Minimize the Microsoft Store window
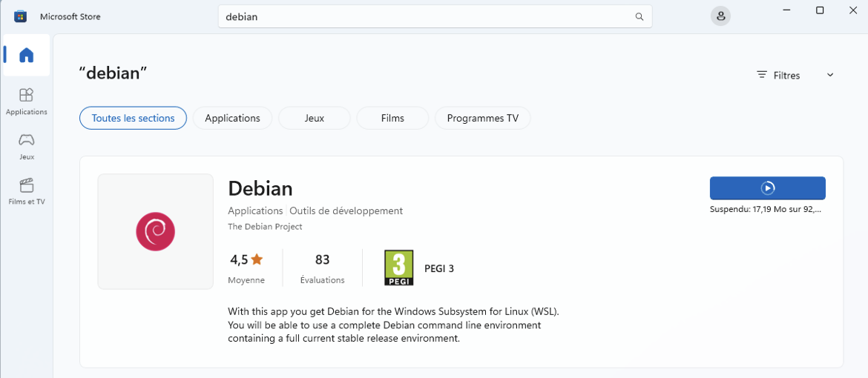The image size is (868, 378). point(787,10)
